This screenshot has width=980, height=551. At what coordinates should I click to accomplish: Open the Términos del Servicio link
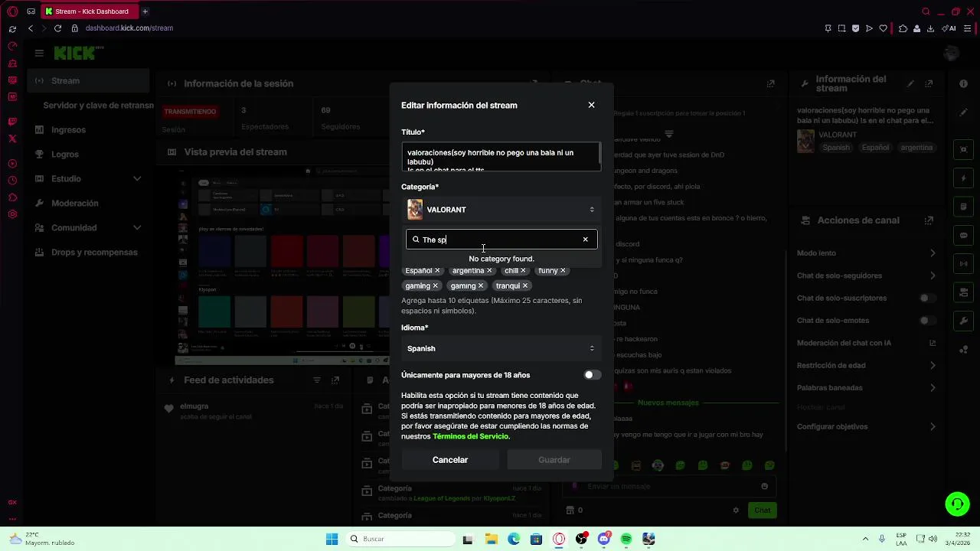[x=470, y=436]
